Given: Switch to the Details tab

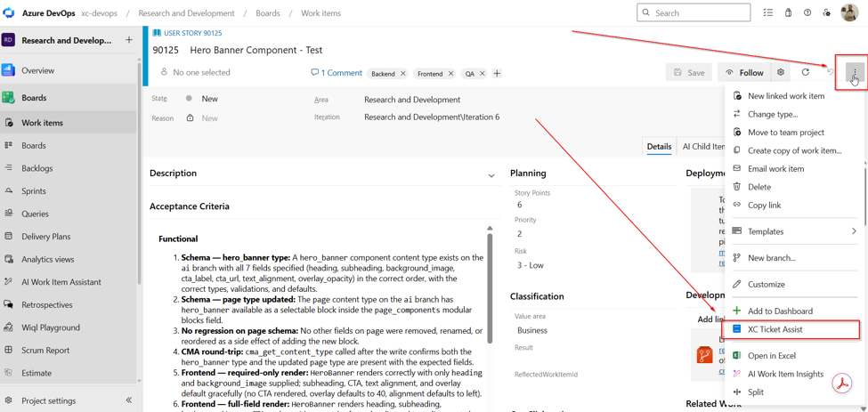Looking at the screenshot, I should [x=659, y=147].
